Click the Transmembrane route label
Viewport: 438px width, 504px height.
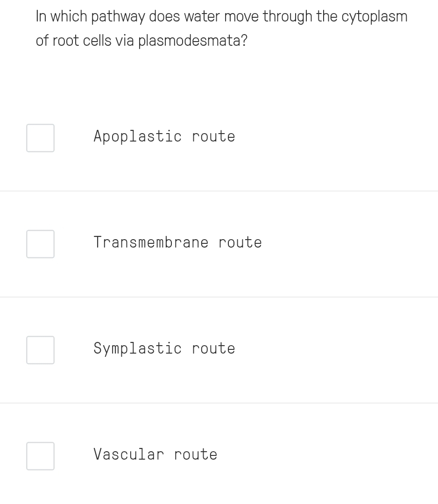pos(177,242)
